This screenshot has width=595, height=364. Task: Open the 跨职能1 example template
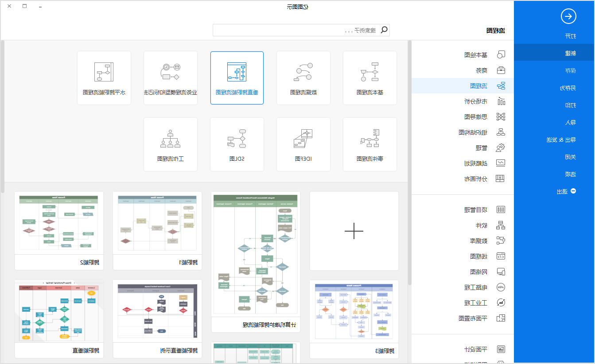tap(157, 231)
